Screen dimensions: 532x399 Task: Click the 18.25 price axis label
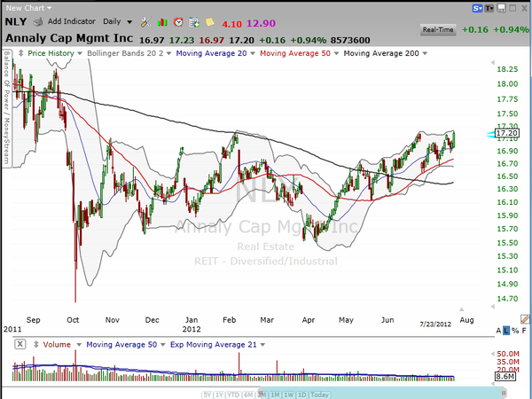[507, 69]
